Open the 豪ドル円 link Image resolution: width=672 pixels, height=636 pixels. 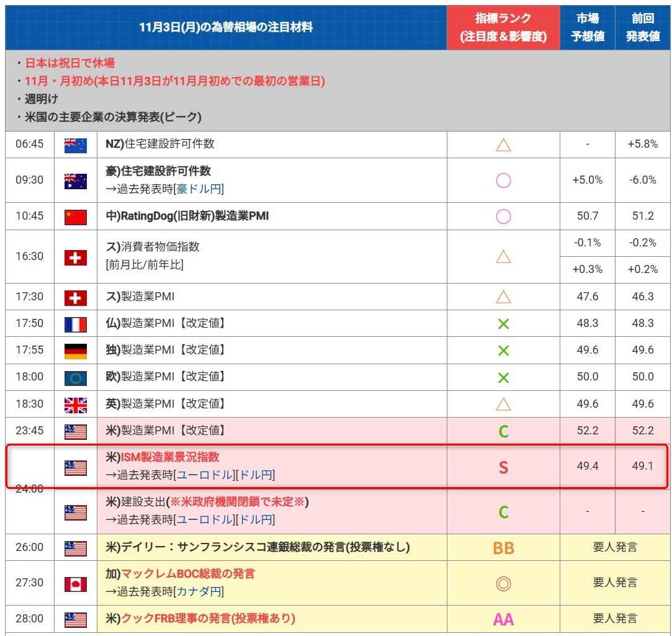(x=200, y=189)
